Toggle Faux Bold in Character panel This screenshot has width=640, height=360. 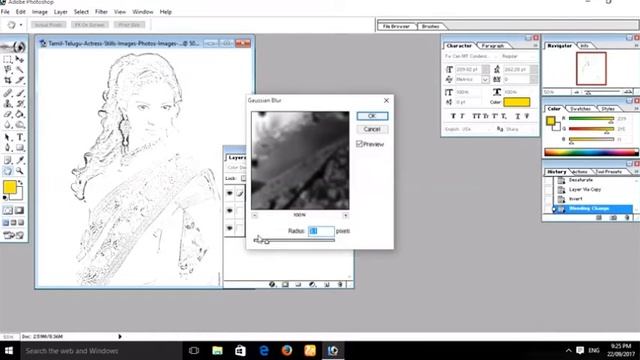tap(453, 116)
